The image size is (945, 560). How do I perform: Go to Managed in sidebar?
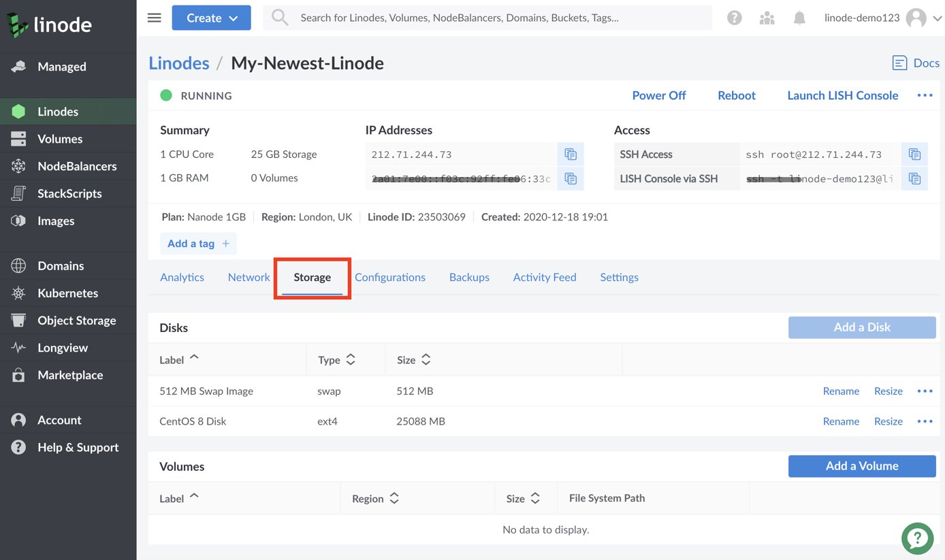click(x=68, y=67)
